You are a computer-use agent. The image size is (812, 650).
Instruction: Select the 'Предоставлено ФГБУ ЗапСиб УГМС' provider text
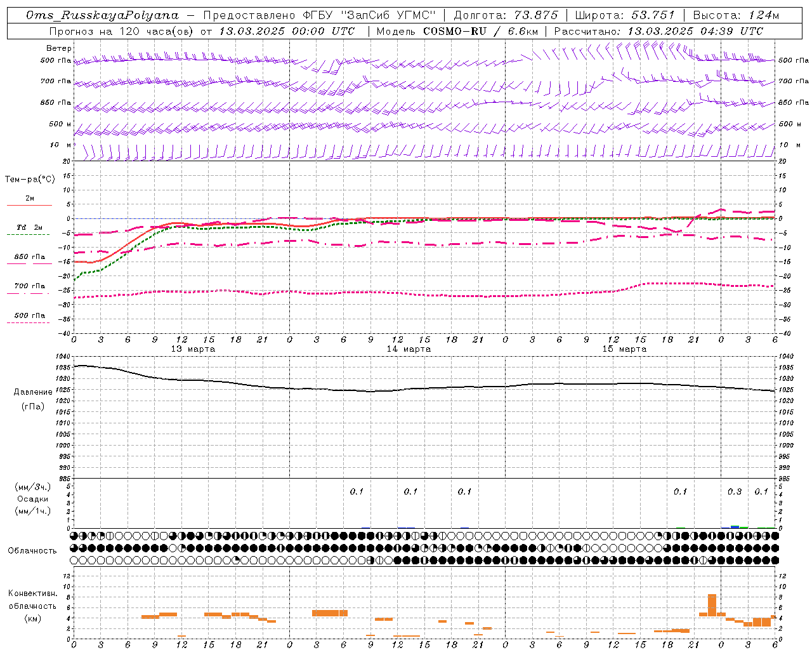320,15
